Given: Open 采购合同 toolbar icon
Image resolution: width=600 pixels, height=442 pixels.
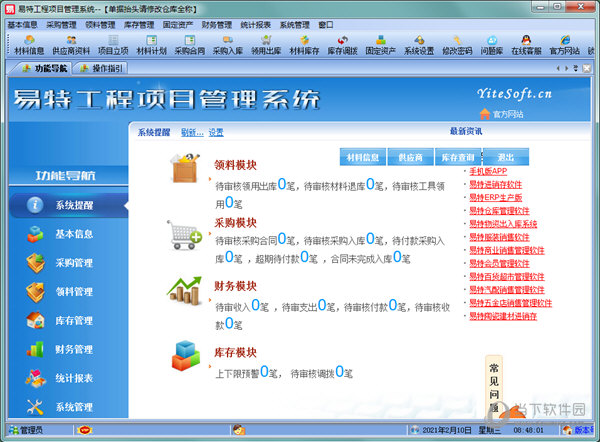Looking at the screenshot, I should point(190,45).
